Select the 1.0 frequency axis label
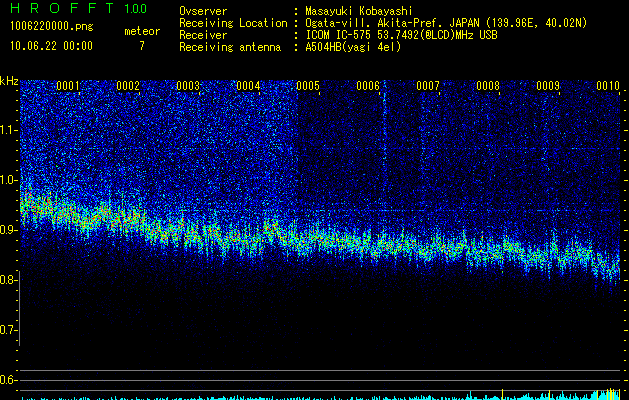This screenshot has width=629, height=400. [x=9, y=180]
